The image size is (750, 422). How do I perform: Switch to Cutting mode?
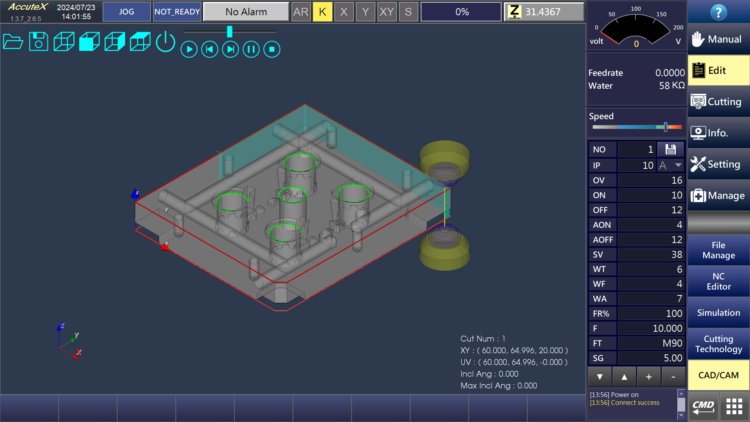coord(718,101)
